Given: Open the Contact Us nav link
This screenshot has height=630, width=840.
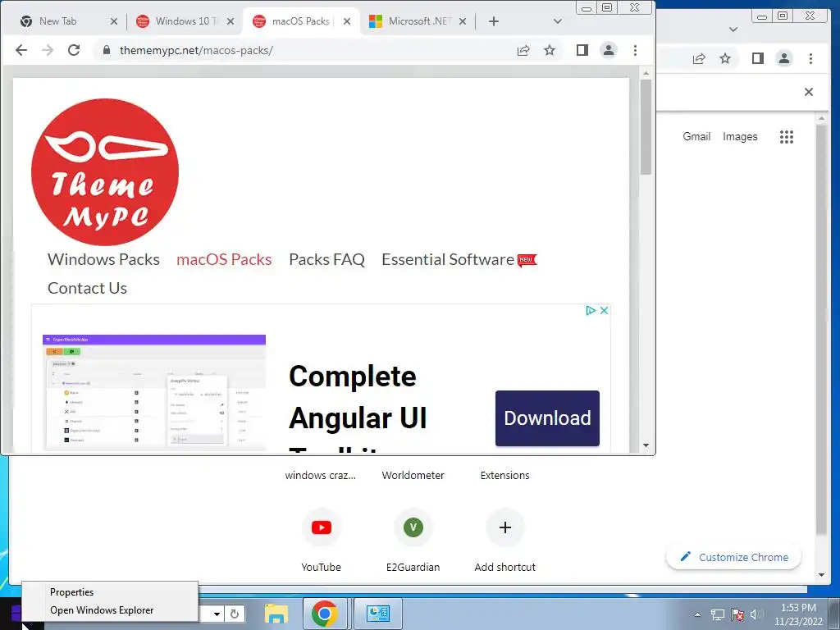Looking at the screenshot, I should click(x=87, y=288).
